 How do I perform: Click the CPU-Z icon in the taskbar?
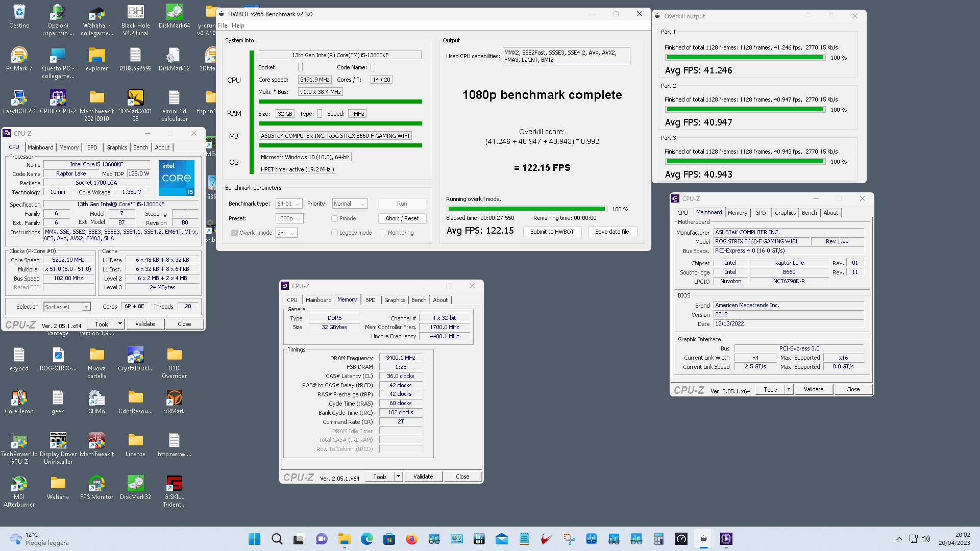(x=726, y=539)
